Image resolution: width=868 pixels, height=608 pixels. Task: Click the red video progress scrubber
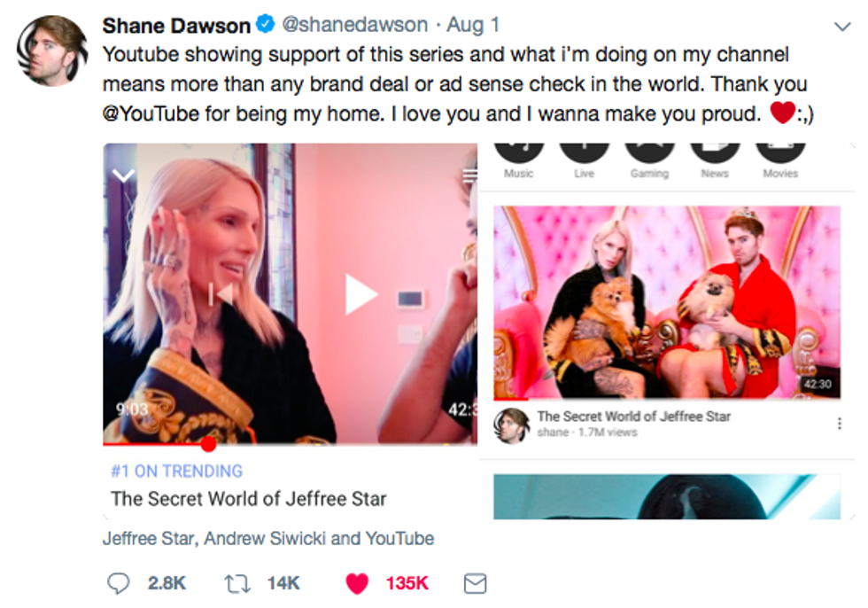(x=208, y=443)
